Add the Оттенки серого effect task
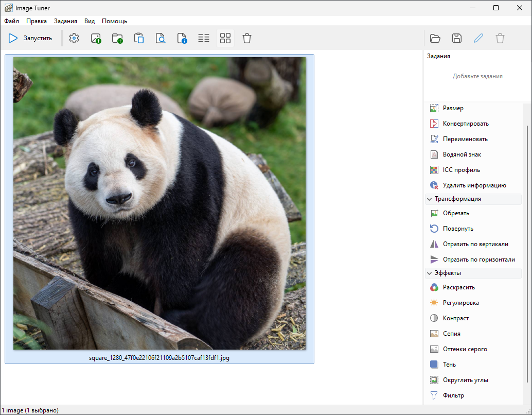 pos(465,349)
